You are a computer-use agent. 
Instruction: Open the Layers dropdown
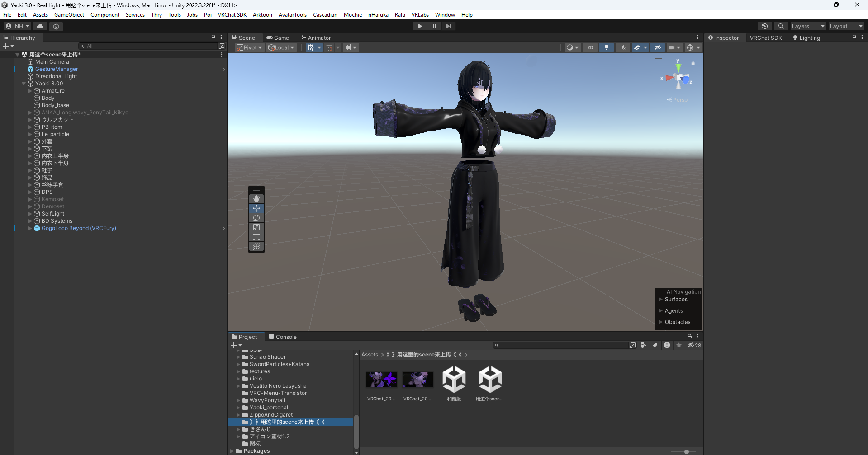click(808, 26)
